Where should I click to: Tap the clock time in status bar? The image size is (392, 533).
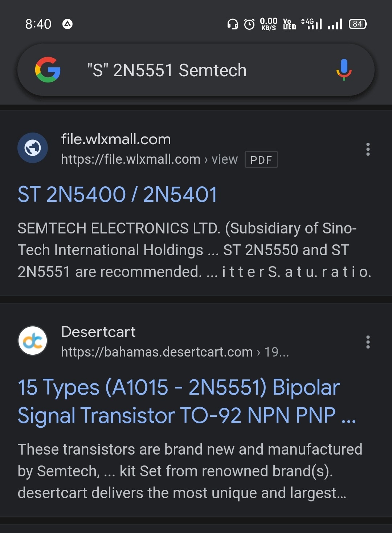(38, 24)
